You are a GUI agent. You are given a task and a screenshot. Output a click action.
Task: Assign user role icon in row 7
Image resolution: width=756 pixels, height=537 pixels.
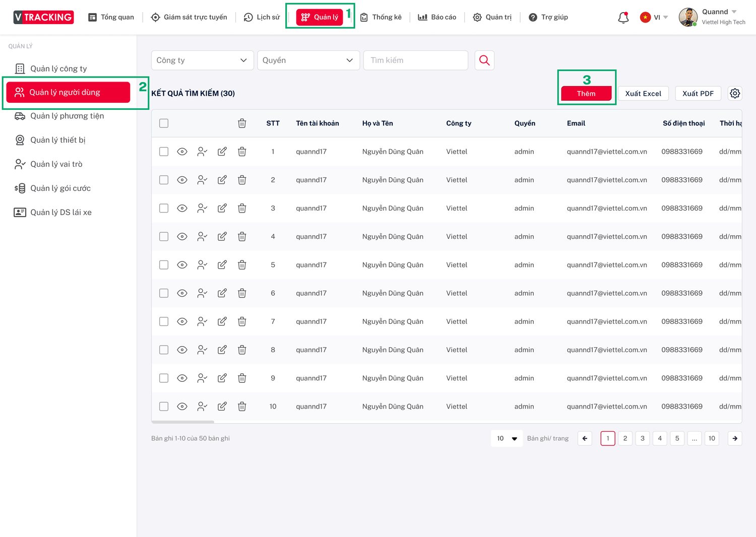click(202, 321)
